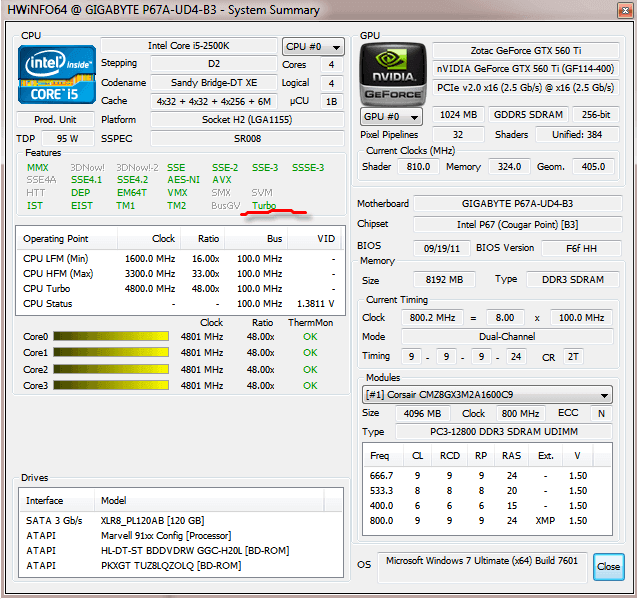The height and width of the screenshot is (599, 637).
Task: Click the SSSE-3 feature flag
Action: tap(308, 168)
